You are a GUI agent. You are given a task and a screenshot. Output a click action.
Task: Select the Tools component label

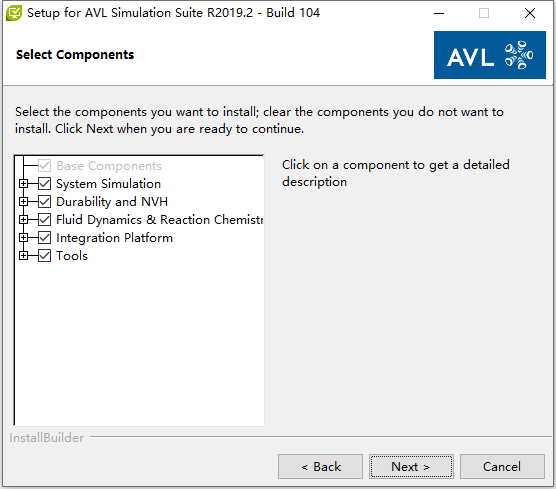tap(72, 256)
